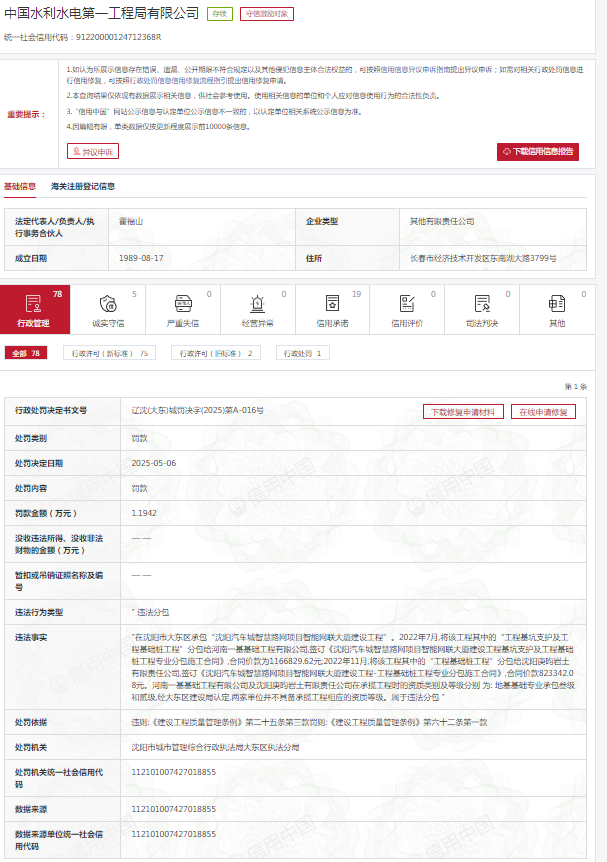Select the 信用承诺 icon
The width and height of the screenshot is (607, 862).
(x=332, y=303)
